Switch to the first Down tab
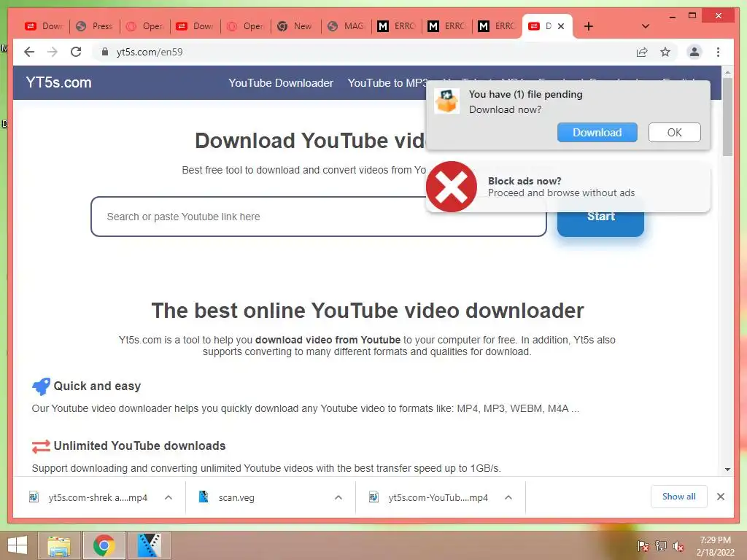Viewport: 747px width, 560px height. [x=44, y=26]
